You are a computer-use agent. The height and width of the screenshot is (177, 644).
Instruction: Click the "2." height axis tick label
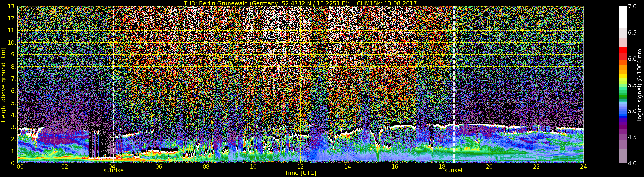[14, 139]
